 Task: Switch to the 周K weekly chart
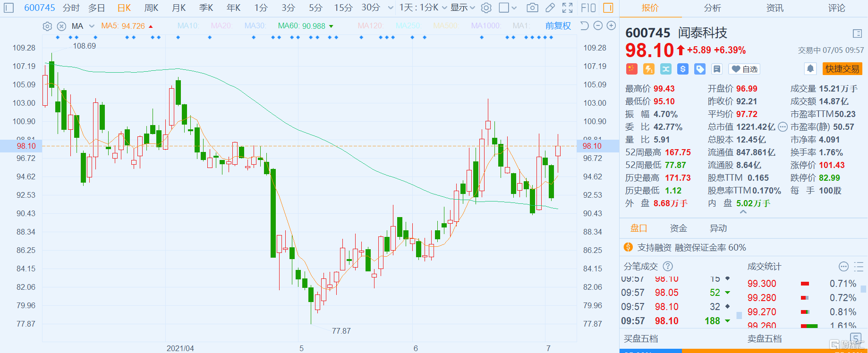151,8
